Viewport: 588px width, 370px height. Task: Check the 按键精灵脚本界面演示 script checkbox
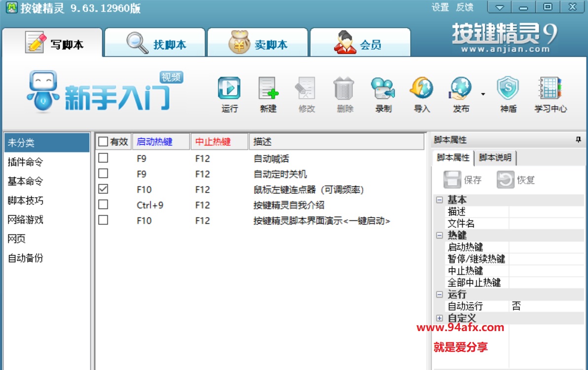103,220
